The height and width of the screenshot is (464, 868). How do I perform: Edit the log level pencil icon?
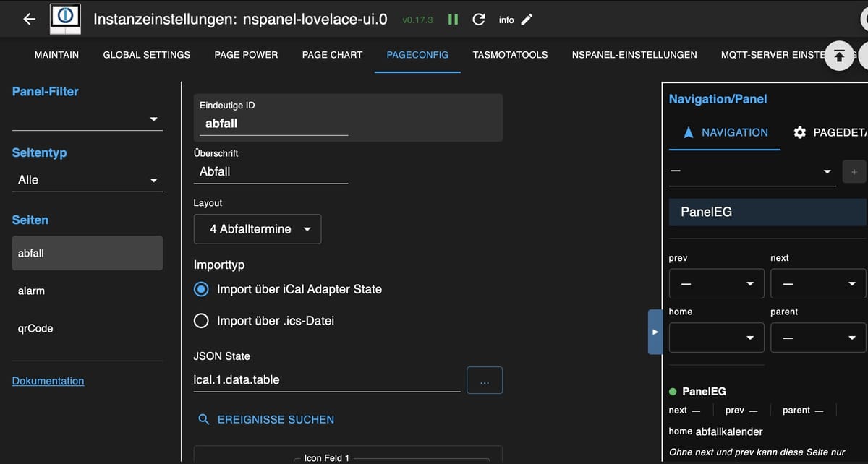tap(527, 20)
